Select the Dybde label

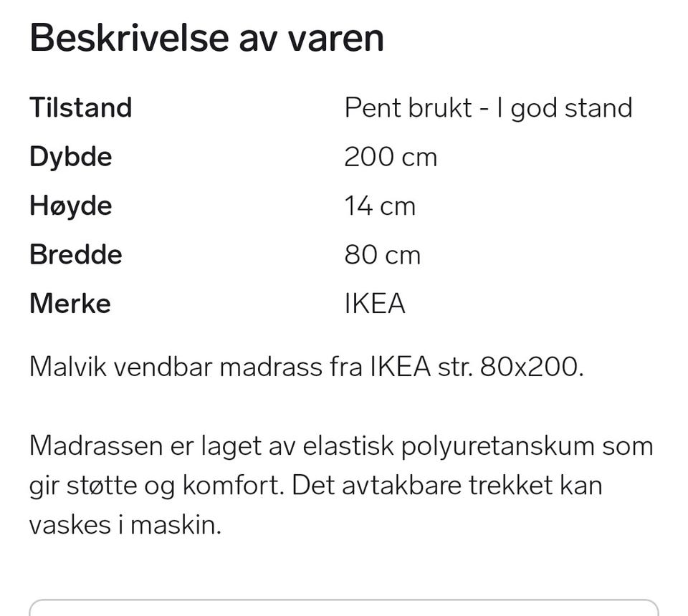click(x=70, y=157)
